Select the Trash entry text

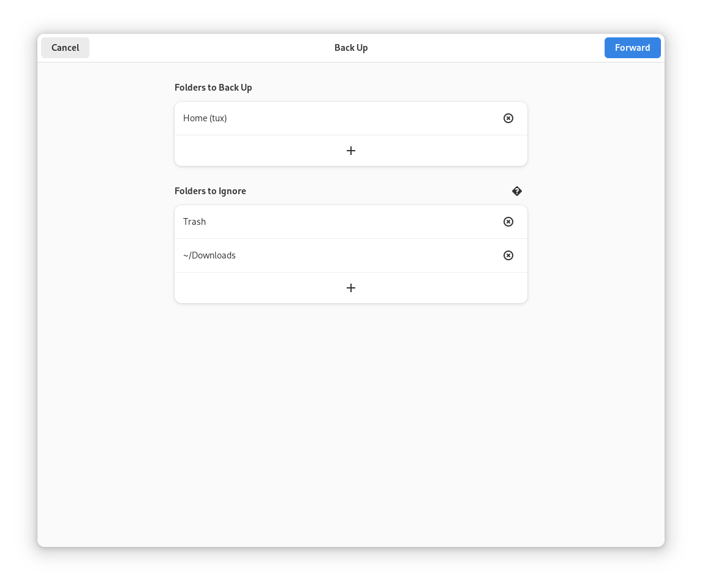(194, 222)
